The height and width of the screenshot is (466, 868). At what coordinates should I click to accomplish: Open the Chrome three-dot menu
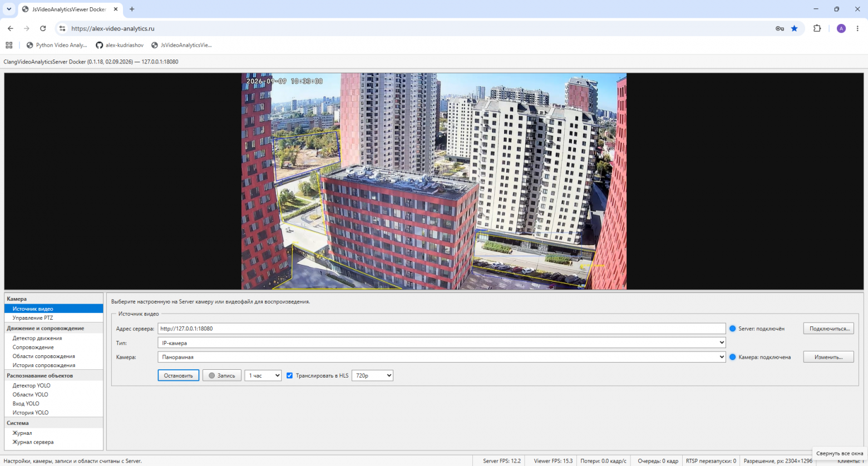[x=857, y=28]
